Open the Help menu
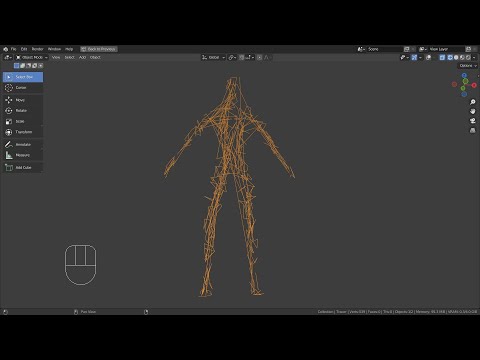This screenshot has width=480, height=360. [69, 49]
